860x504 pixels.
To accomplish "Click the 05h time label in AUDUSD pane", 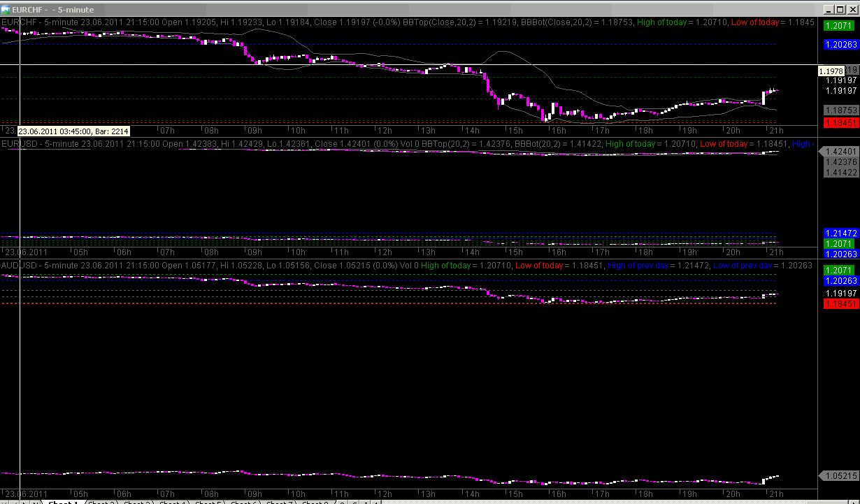I will click(80, 494).
